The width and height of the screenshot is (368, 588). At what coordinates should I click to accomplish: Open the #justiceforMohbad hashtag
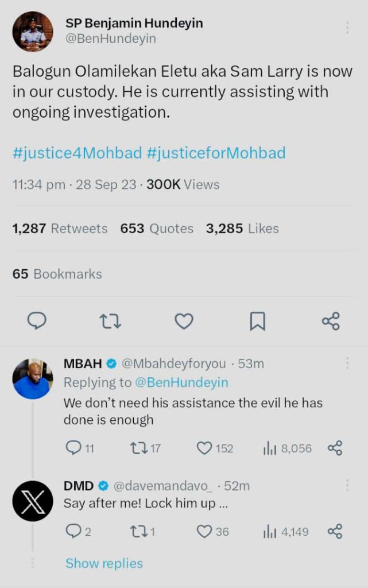tap(216, 153)
